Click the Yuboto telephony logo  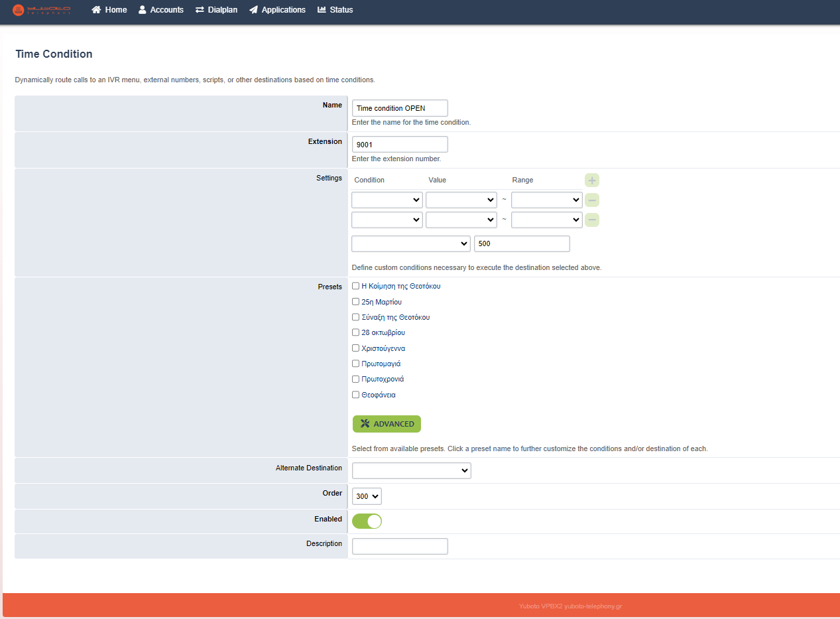tap(41, 10)
